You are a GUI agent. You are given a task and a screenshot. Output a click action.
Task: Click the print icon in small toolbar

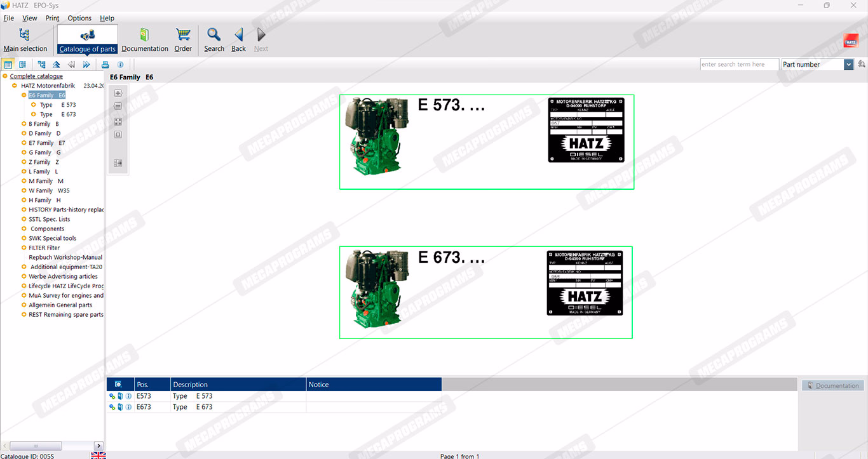[x=105, y=64]
